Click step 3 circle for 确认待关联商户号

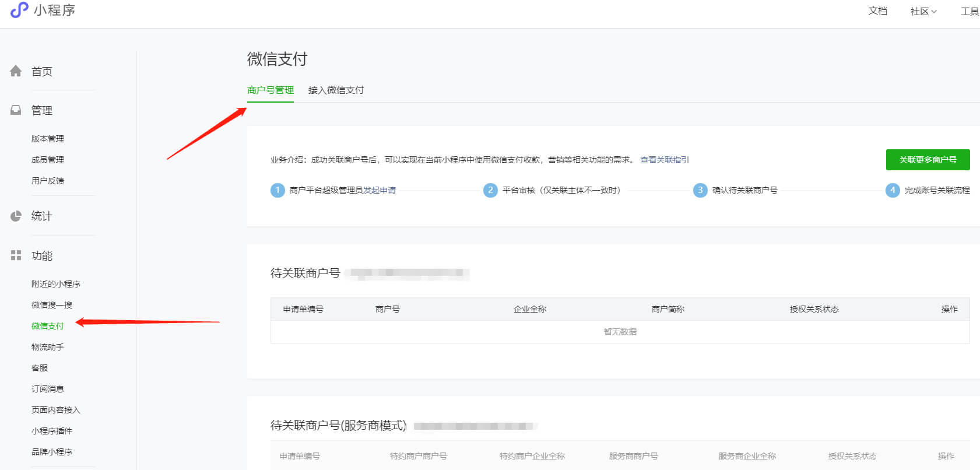point(700,190)
